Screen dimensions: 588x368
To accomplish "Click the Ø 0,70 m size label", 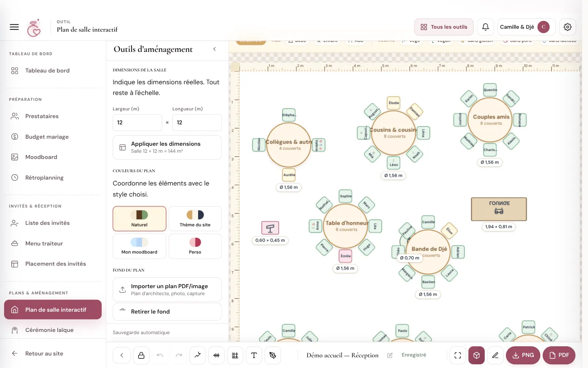I will pyautogui.click(x=409, y=258).
